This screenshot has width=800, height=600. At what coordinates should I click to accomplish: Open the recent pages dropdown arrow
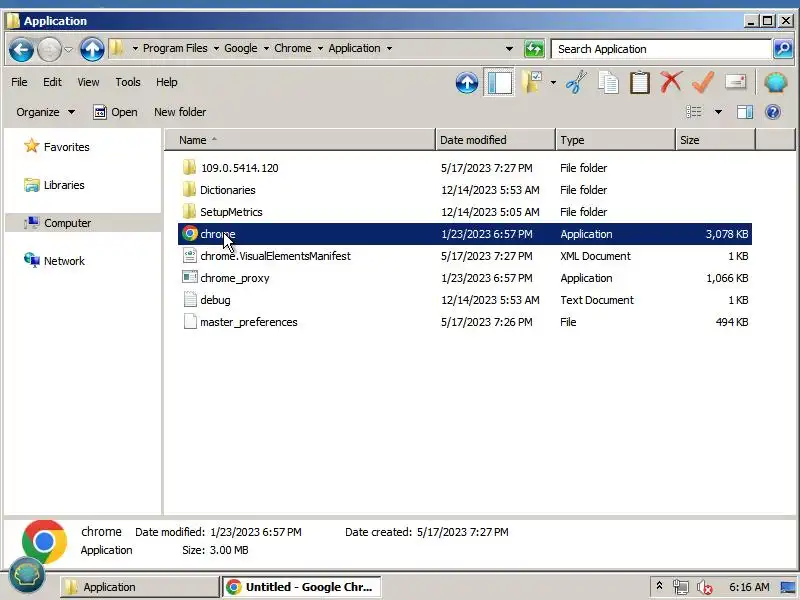69,49
